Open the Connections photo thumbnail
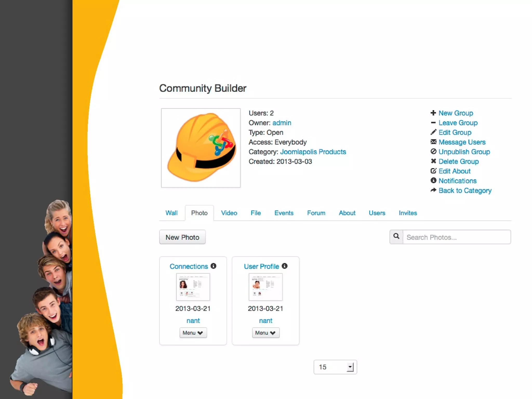532x399 pixels. click(193, 287)
